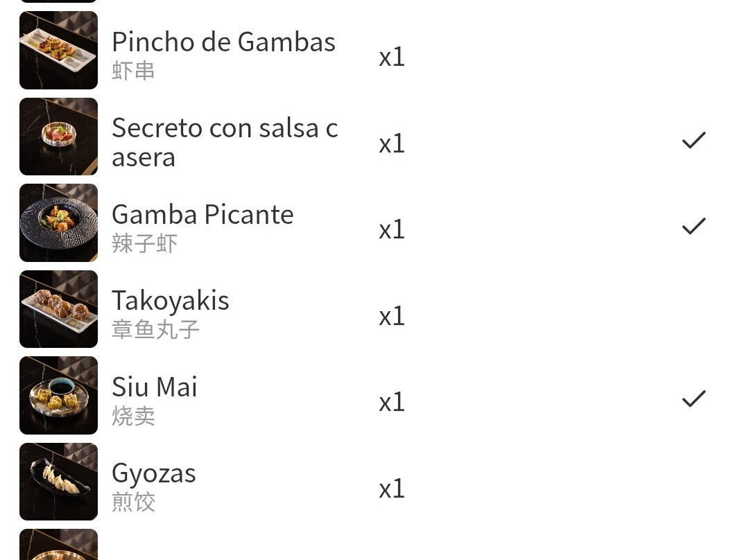Tap the x1 quantity next to Takoyakis
Image resolution: width=749 pixels, height=560 pixels.
coord(392,316)
